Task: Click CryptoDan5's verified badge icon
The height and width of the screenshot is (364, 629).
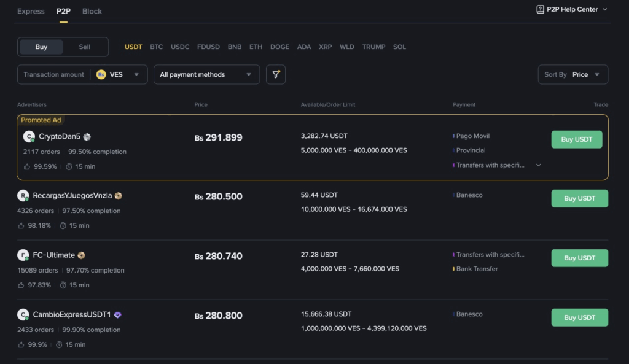Action: [x=87, y=137]
